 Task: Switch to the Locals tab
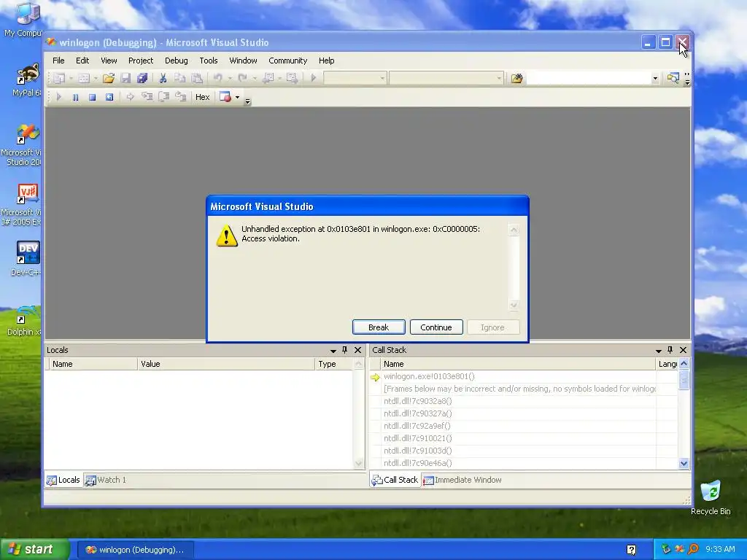63,480
